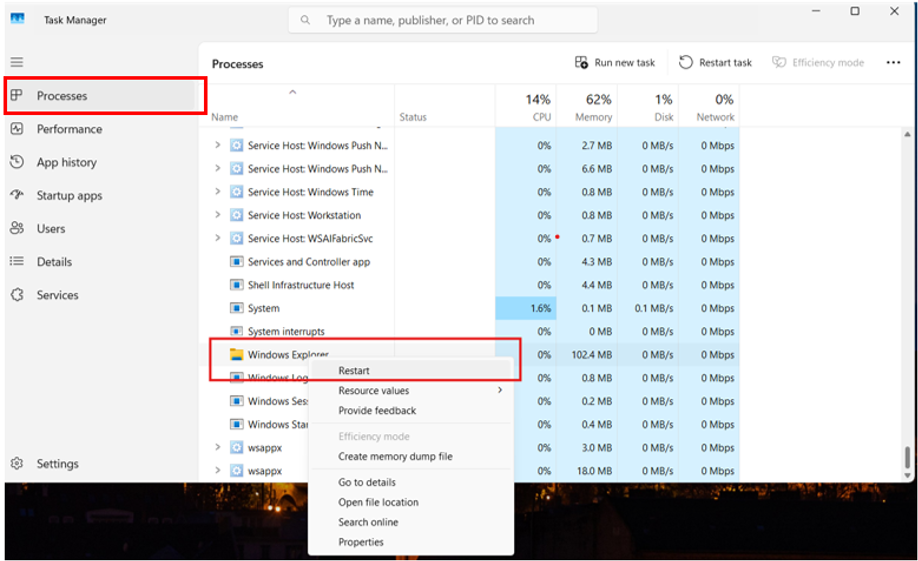The width and height of the screenshot is (918, 561).
Task: Click the search box field
Action: tap(443, 20)
